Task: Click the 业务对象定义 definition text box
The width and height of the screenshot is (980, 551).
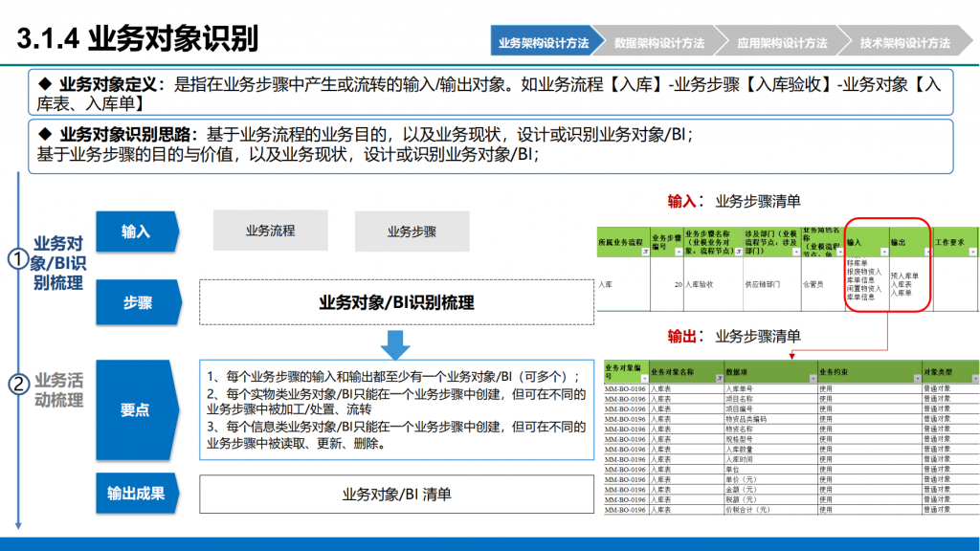Action: coord(491,93)
